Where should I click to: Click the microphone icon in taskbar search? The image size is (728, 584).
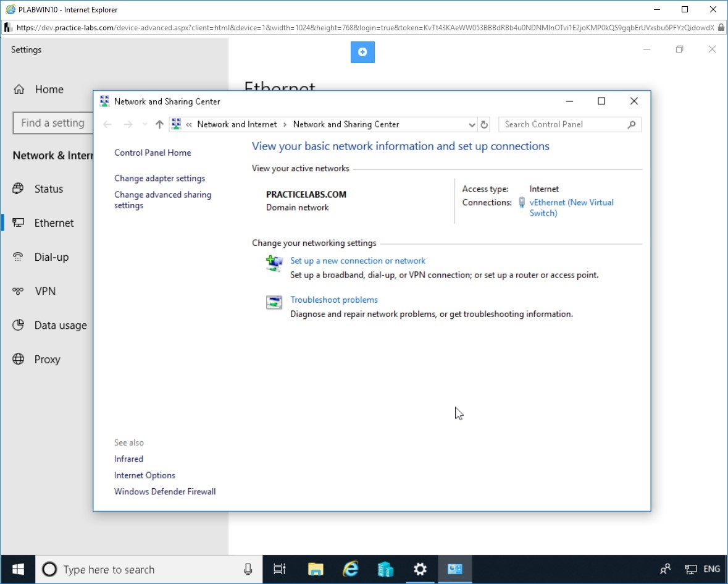[x=248, y=569]
